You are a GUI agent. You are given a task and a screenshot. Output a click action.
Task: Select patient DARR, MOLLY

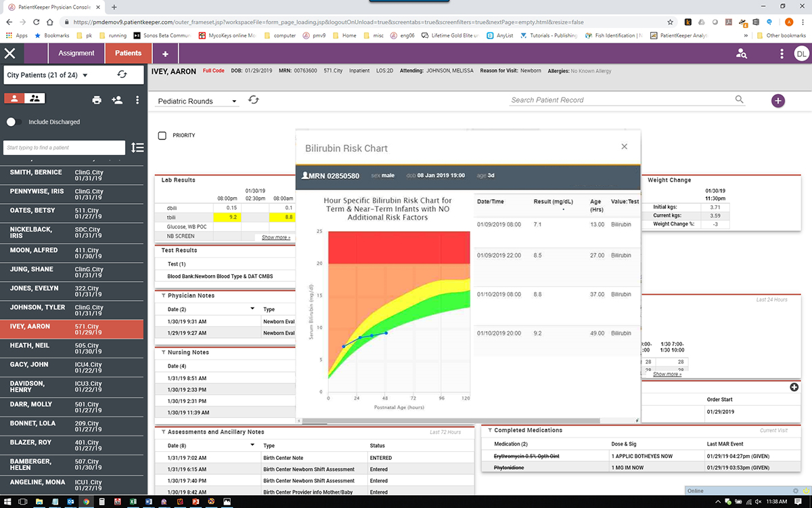[73, 408]
